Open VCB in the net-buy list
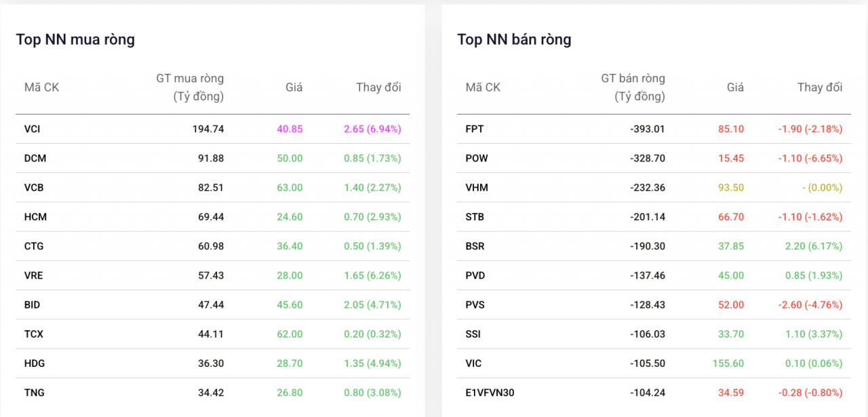This screenshot has width=868, height=417. click(34, 188)
